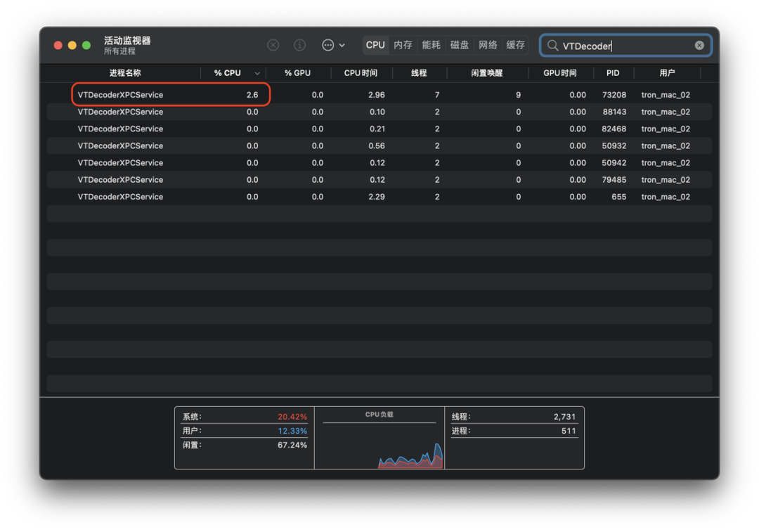Switch to the 内存 tab
The height and width of the screenshot is (532, 759).
click(403, 45)
